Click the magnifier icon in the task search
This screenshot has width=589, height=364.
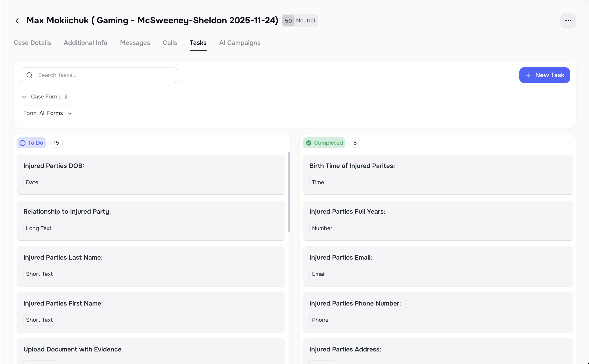(29, 75)
